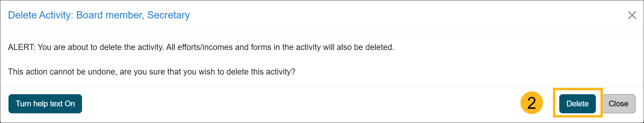The image size is (644, 123).
Task: Click the word 'Secretary' in the header
Action: [168, 15]
